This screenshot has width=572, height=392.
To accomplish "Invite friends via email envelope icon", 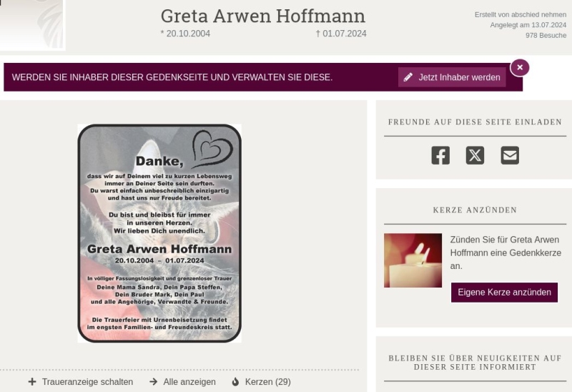I will click(510, 155).
